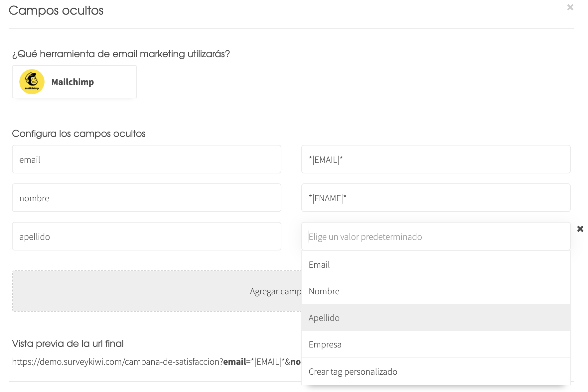The width and height of the screenshot is (588, 392).
Task: Click the Mailchimp logo icon
Action: point(32,82)
